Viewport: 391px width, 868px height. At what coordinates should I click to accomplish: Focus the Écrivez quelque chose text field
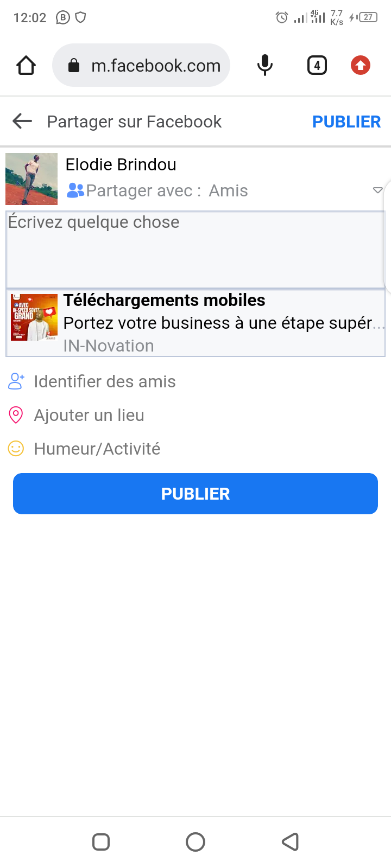tap(195, 250)
